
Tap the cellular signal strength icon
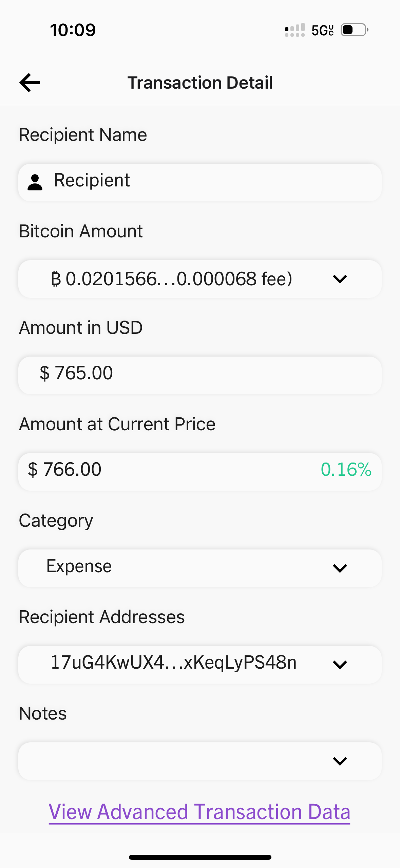(x=294, y=30)
